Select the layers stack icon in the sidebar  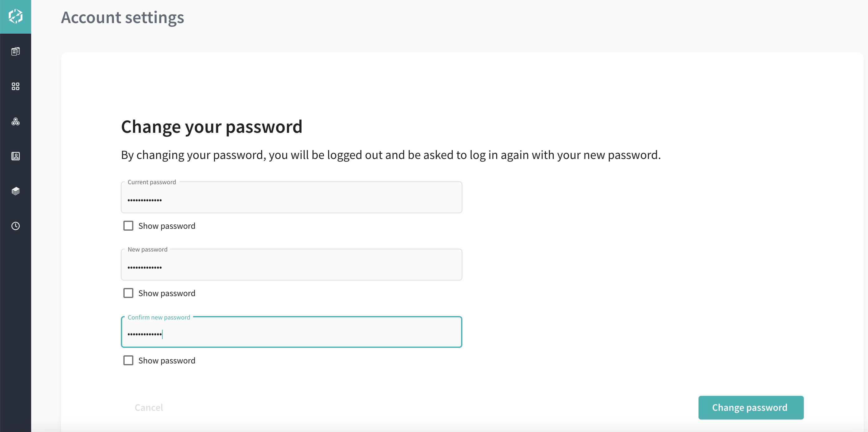pyautogui.click(x=15, y=191)
